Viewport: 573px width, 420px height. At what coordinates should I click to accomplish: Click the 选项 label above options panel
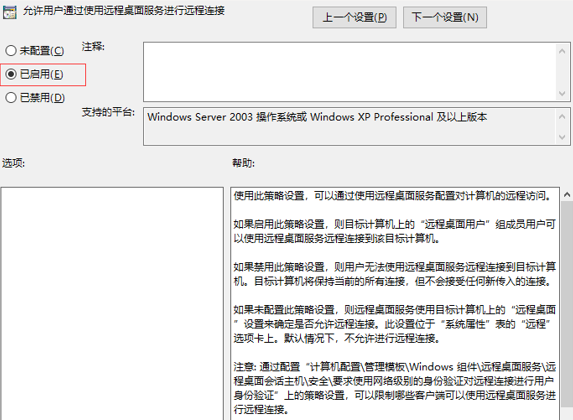14,163
